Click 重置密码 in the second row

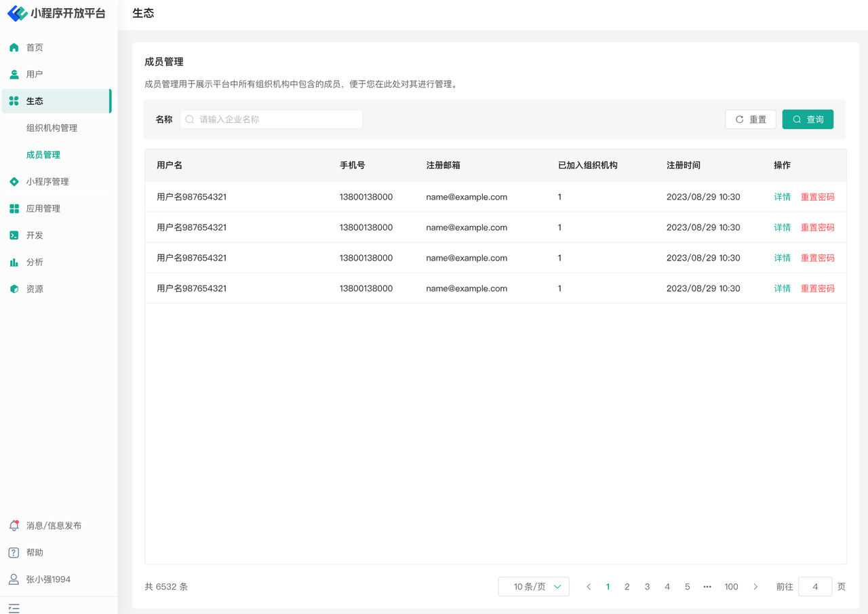tap(817, 228)
